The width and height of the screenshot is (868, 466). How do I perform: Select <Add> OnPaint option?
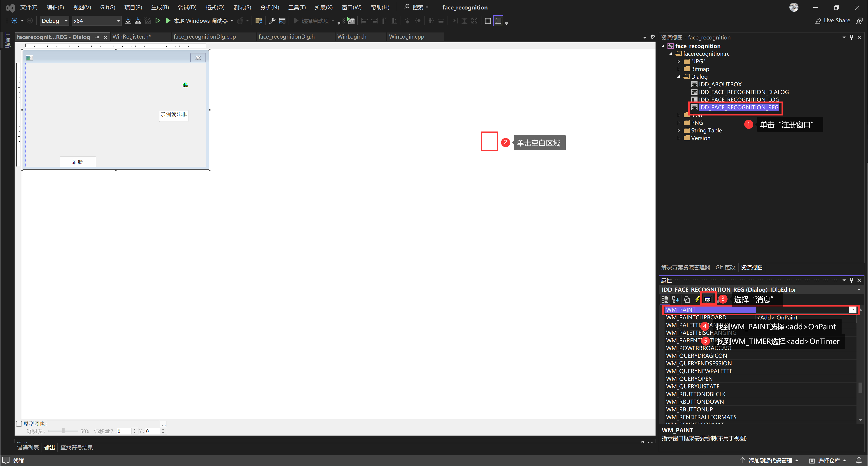(x=777, y=318)
